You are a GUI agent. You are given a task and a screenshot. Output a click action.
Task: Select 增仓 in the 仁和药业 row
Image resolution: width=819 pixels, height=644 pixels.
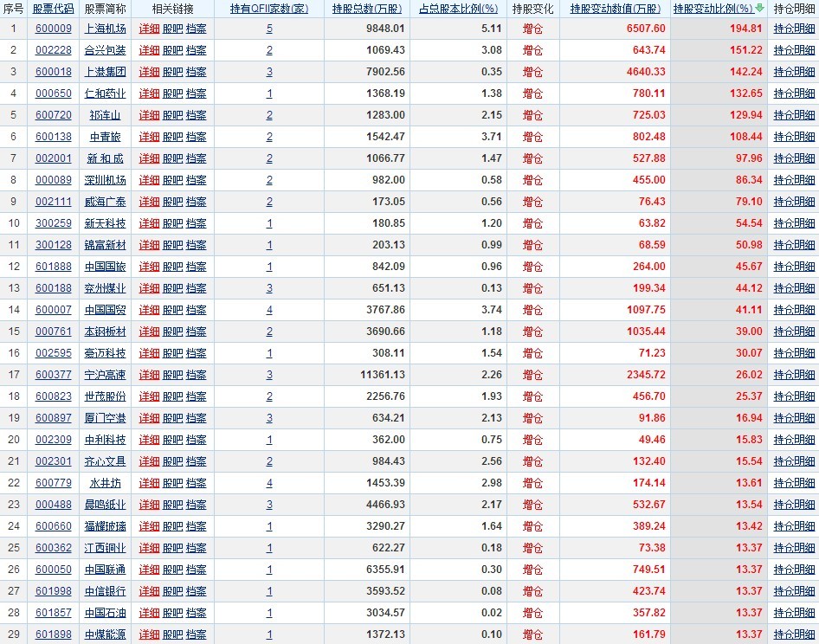point(532,93)
